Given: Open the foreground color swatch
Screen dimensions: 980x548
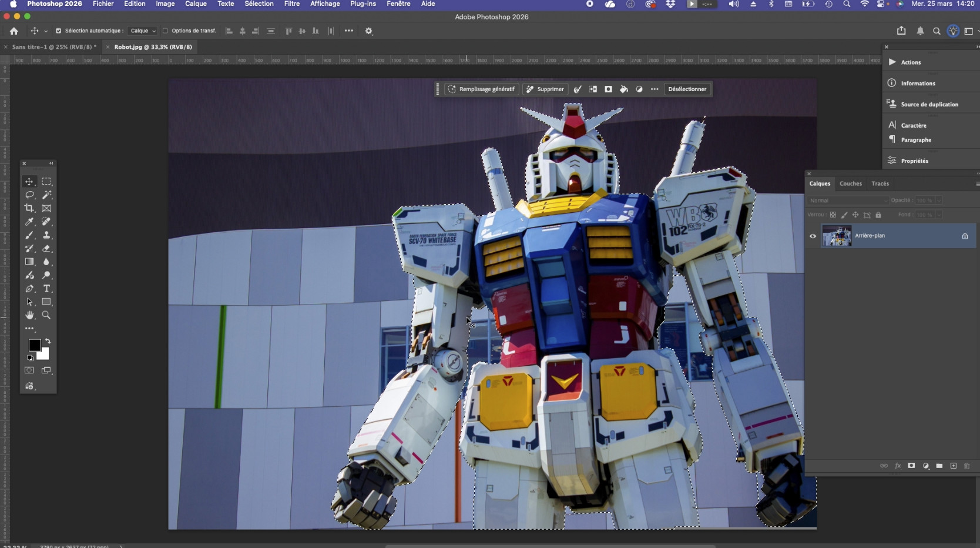Looking at the screenshot, I should coord(35,345).
